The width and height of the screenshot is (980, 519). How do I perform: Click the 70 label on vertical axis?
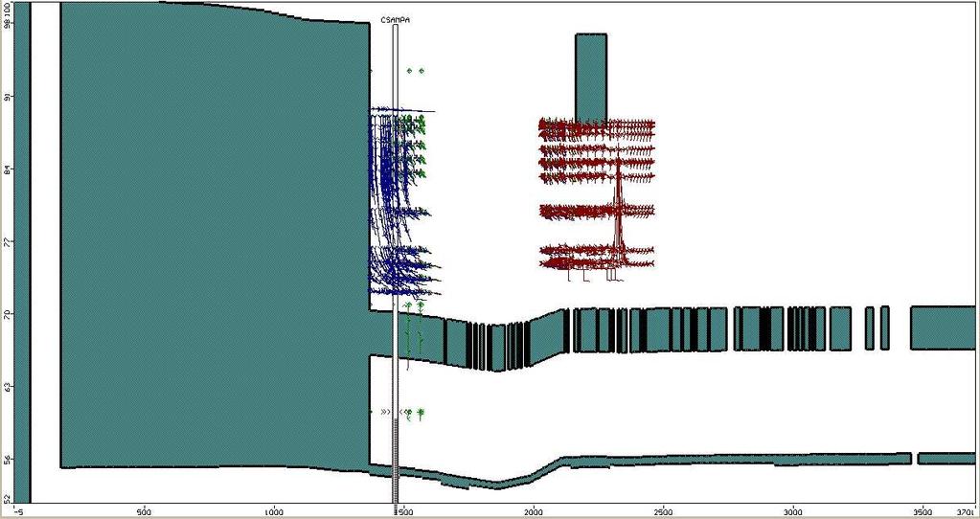coord(7,314)
